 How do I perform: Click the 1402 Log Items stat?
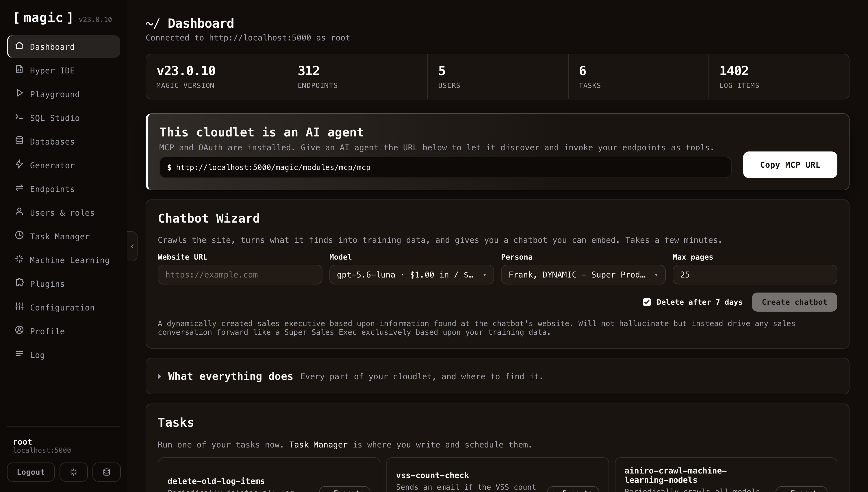pos(779,77)
